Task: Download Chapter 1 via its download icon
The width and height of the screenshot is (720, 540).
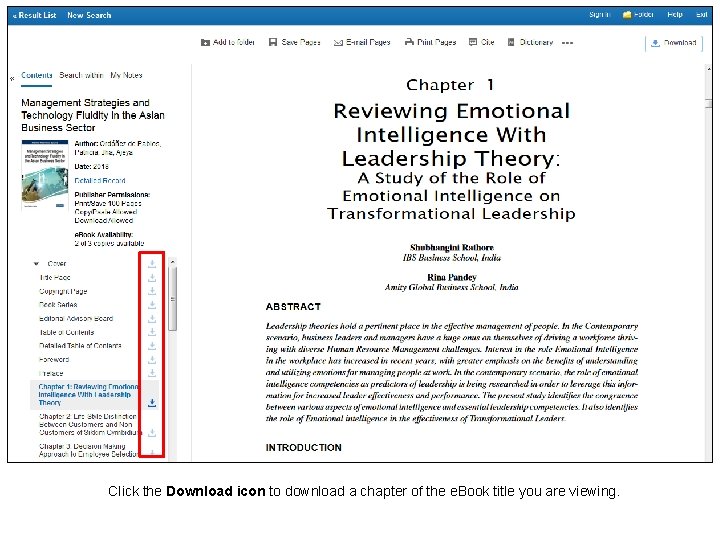Action: click(152, 403)
